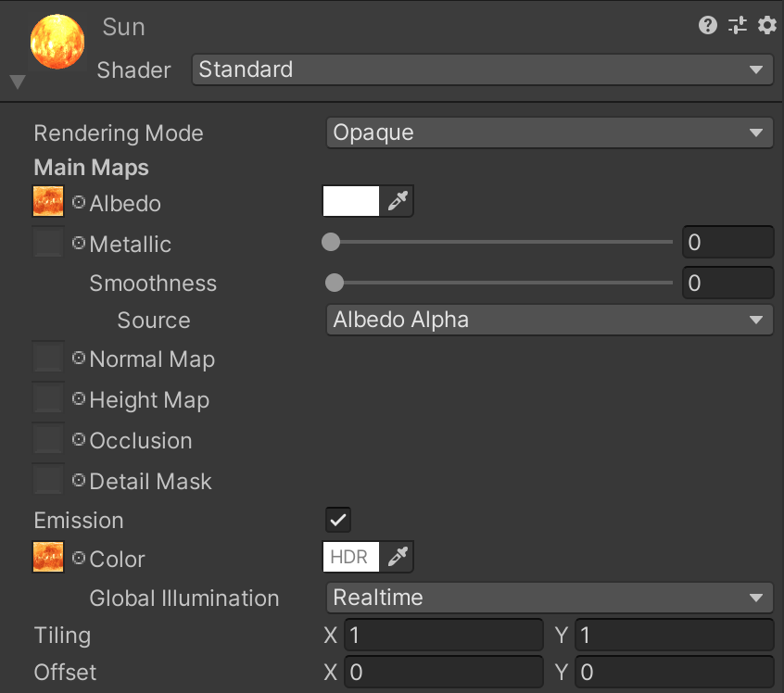
Task: Toggle the Emission checkbox
Action: tap(338, 520)
